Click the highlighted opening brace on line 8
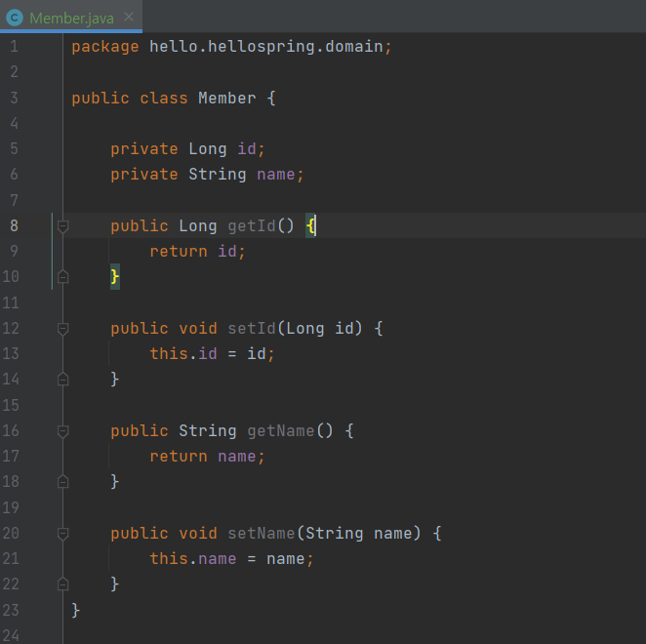Image resolution: width=646 pixels, height=644 pixels. point(310,225)
